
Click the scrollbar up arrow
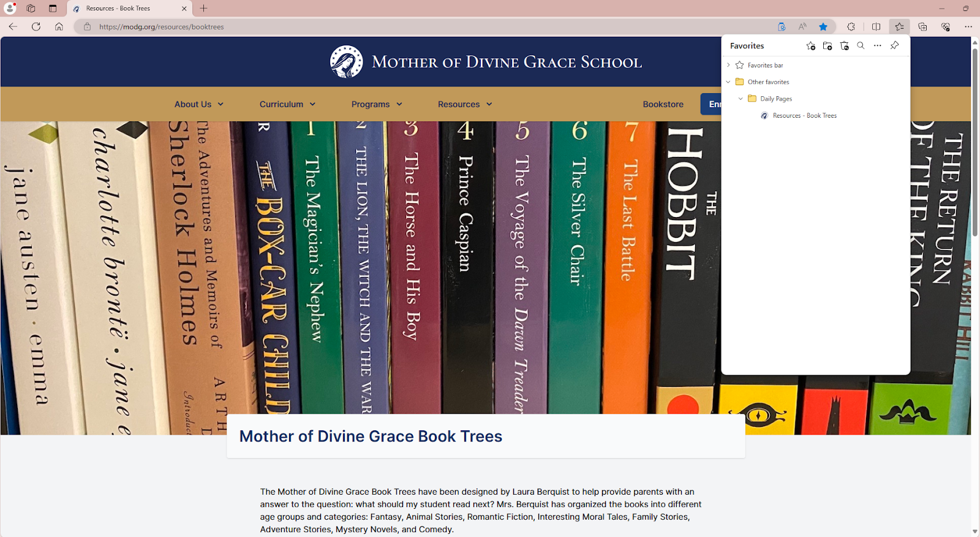975,42
